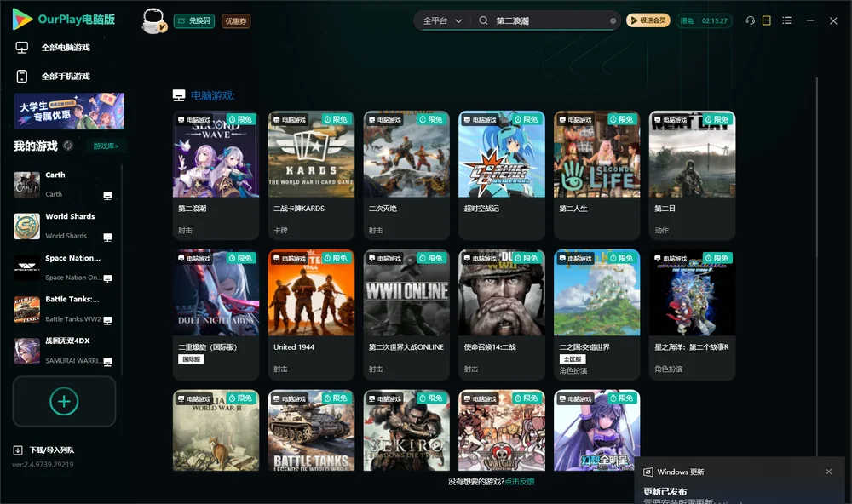852x504 pixels.
Task: Open the United 1944 game card
Action: 311,314
